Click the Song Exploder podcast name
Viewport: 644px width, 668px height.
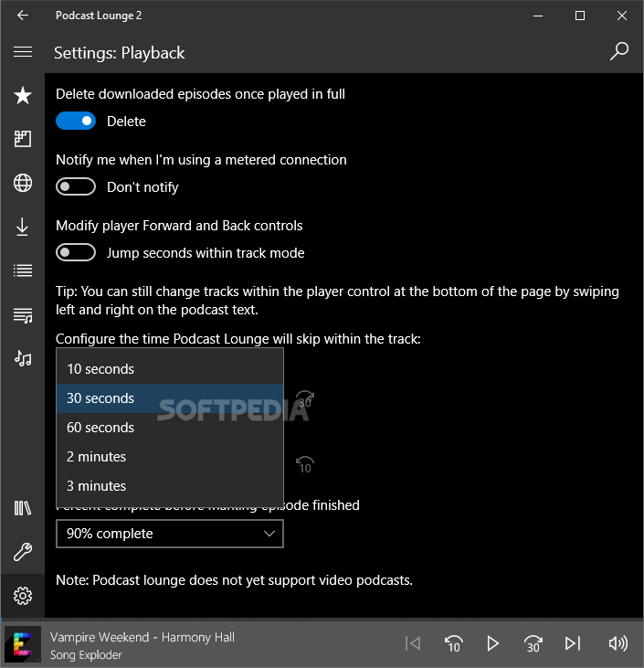(x=86, y=655)
